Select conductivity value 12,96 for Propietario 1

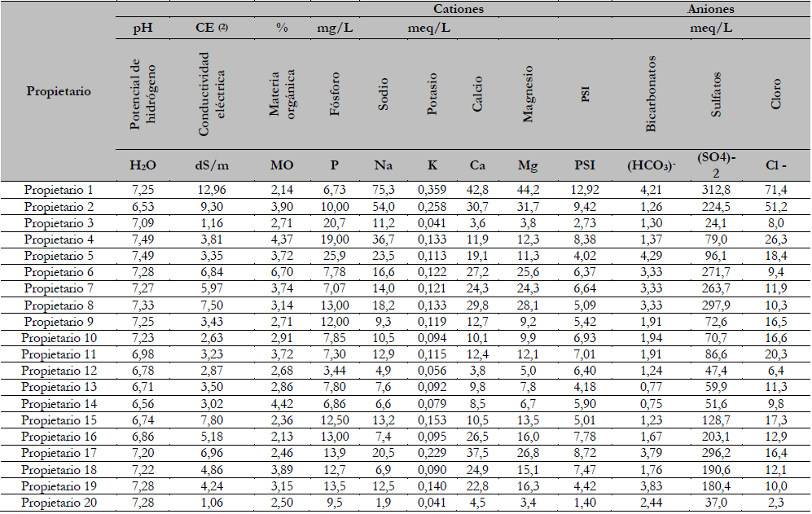point(213,190)
